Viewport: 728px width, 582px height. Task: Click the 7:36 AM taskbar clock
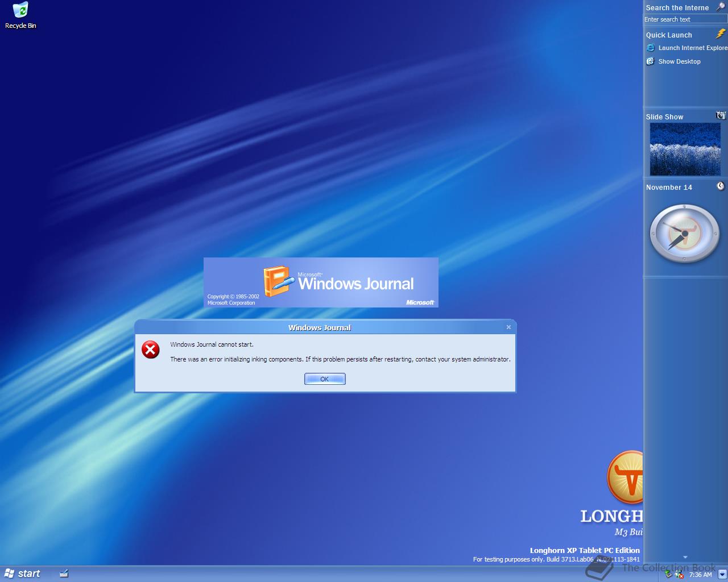700,575
